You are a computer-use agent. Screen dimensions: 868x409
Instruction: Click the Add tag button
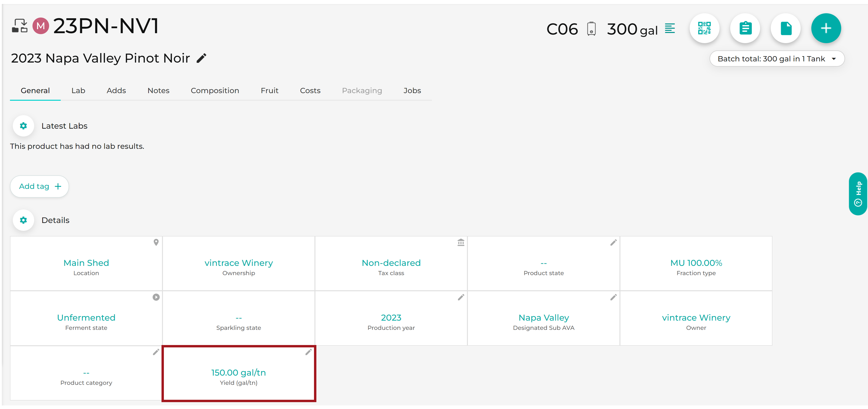[x=39, y=186]
